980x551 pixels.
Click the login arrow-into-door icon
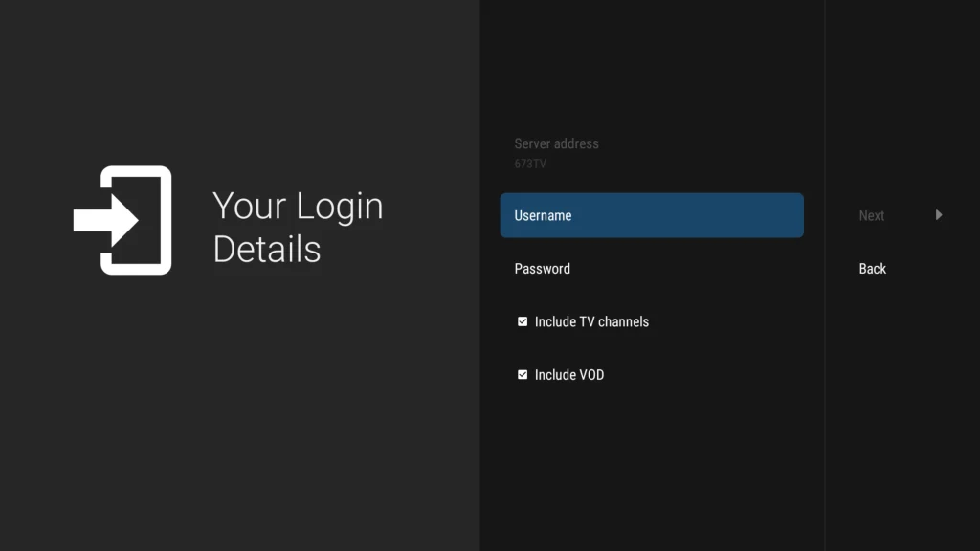tap(122, 220)
